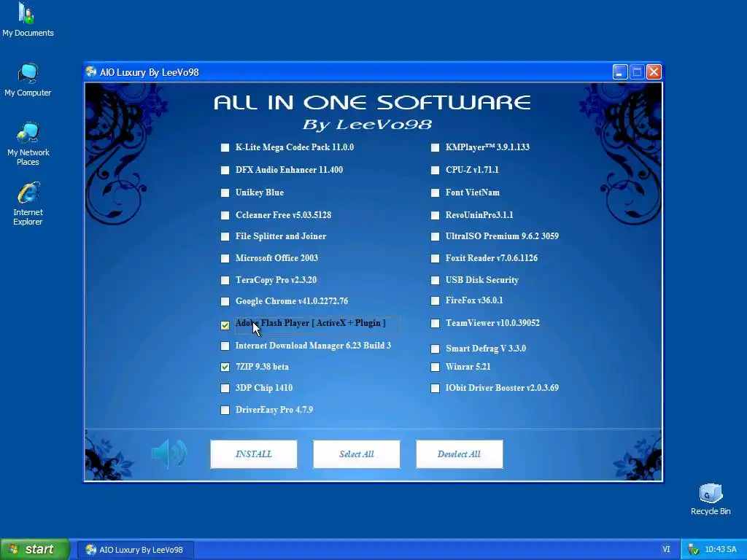Click the VI language indicator in taskbar
The width and height of the screenshot is (747, 560).
[666, 549]
